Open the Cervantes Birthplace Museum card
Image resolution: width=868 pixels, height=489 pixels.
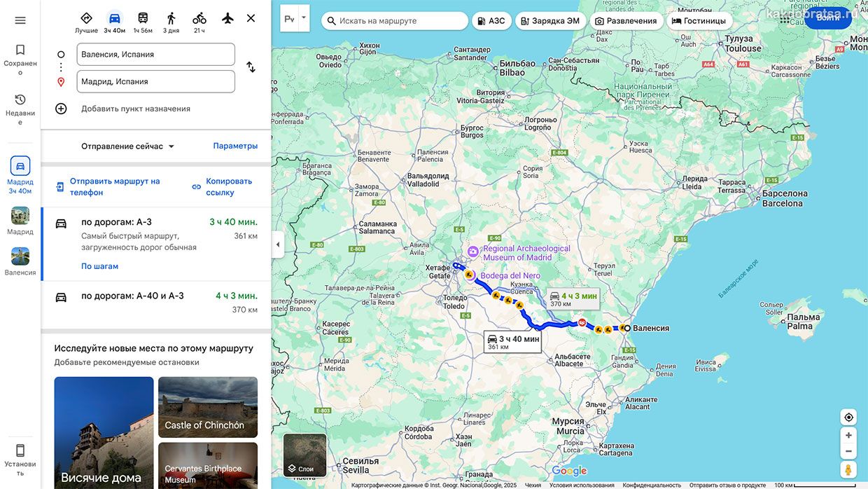click(208, 466)
